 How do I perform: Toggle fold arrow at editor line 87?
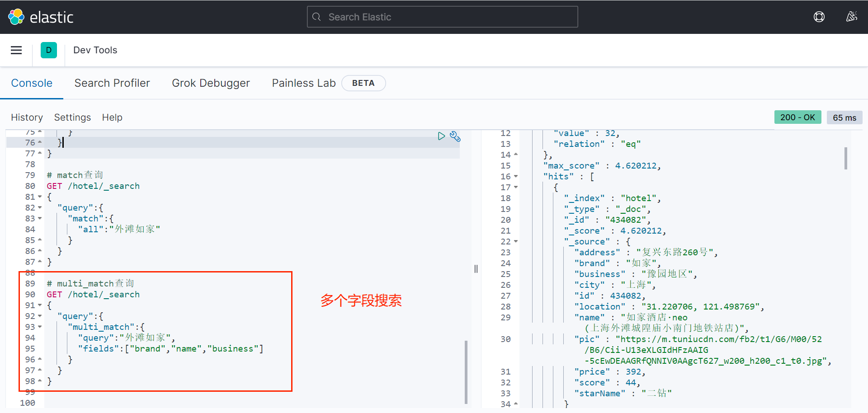pos(40,262)
